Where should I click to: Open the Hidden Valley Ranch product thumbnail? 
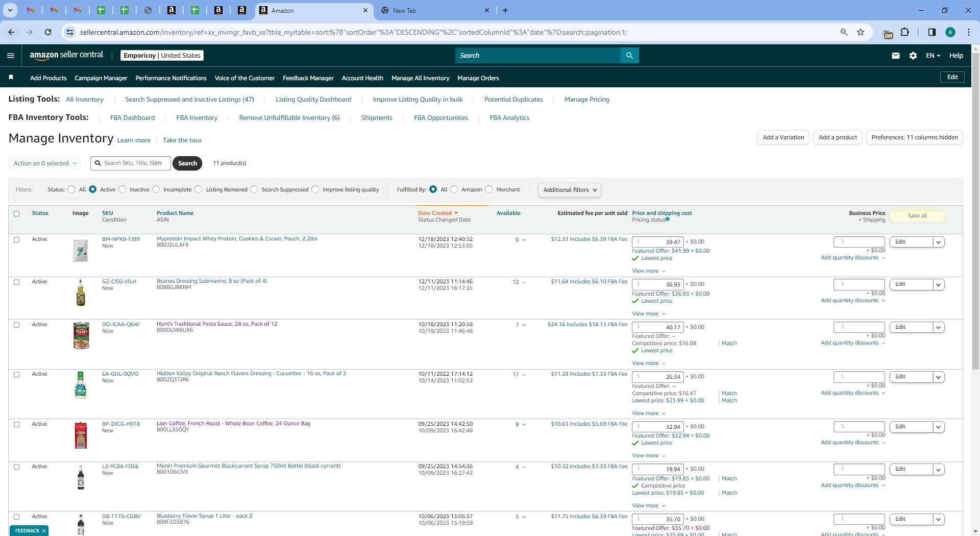pyautogui.click(x=81, y=385)
